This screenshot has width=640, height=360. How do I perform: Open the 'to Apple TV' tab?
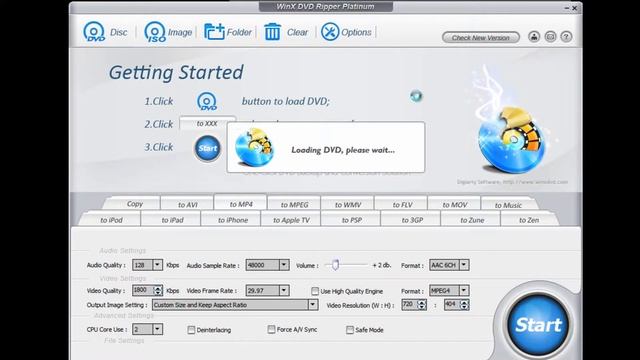(x=291, y=220)
